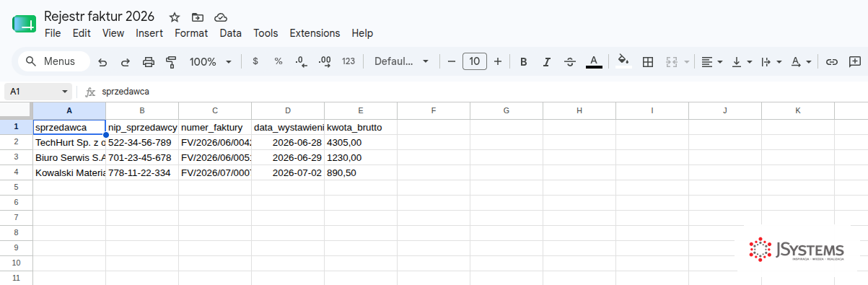Image resolution: width=868 pixels, height=285 pixels.
Task: Click the Redo arrow
Action: click(126, 62)
